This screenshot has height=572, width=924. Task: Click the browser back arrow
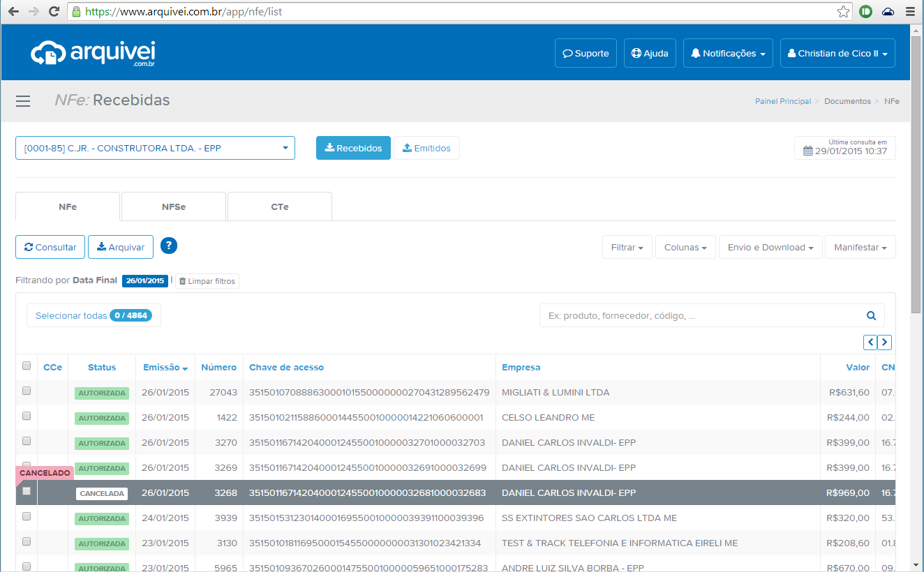pyautogui.click(x=14, y=12)
